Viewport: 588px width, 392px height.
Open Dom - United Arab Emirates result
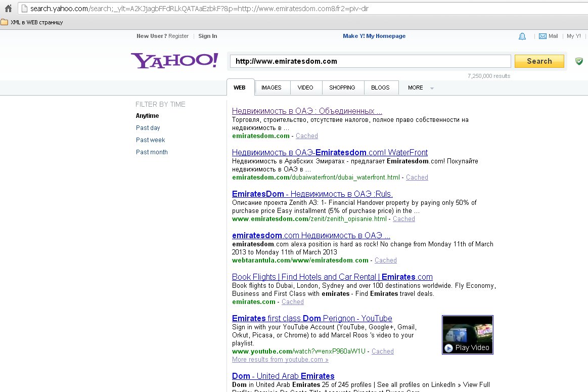click(283, 376)
